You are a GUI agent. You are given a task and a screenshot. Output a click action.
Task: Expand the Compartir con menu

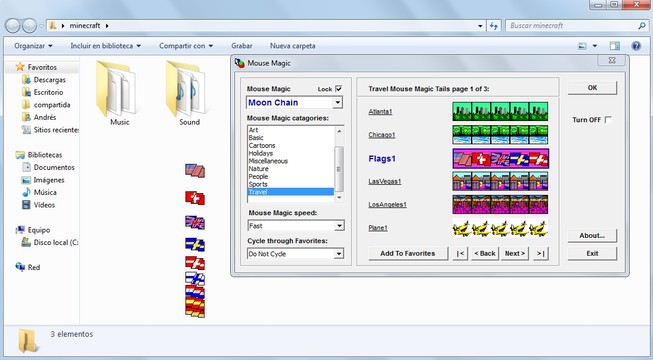[x=186, y=46]
